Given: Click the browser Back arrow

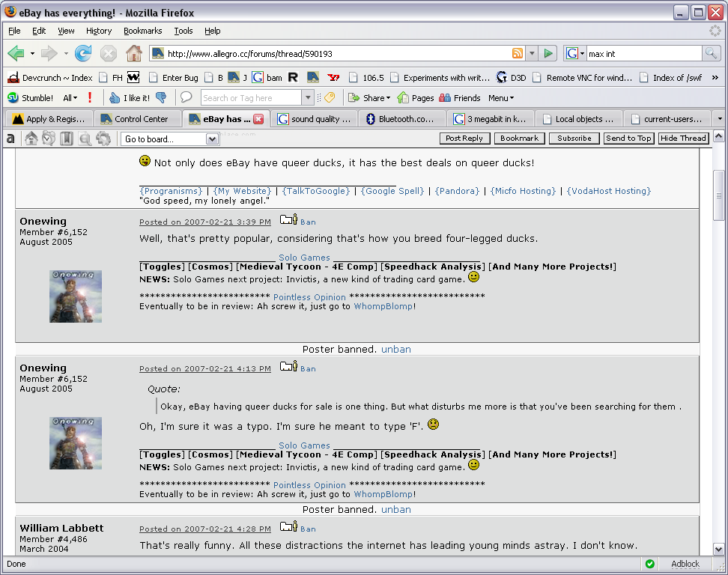Looking at the screenshot, I should (x=16, y=53).
